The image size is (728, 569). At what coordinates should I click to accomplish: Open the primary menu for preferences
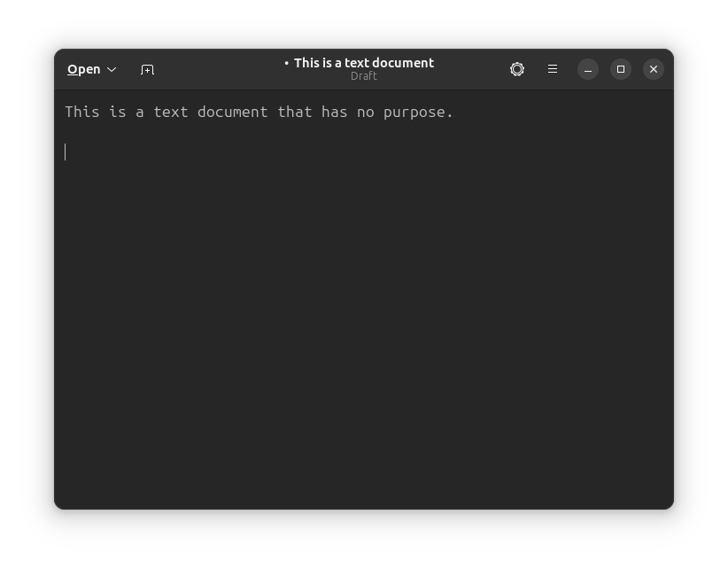pyautogui.click(x=552, y=69)
